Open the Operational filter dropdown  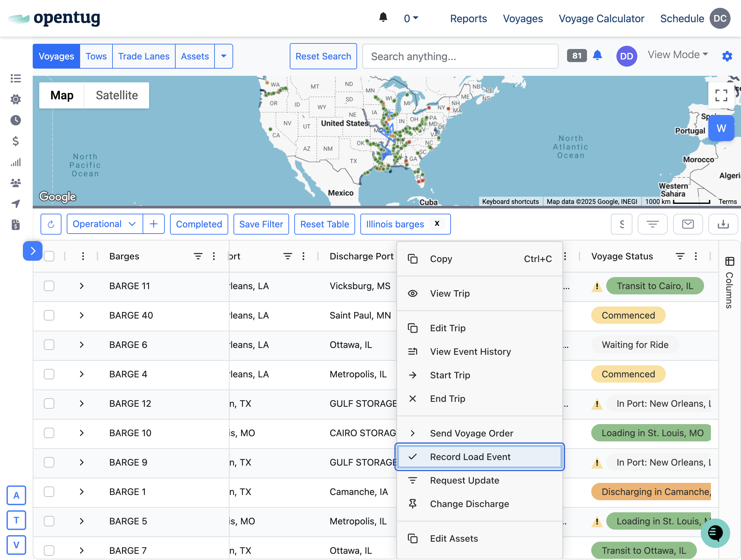click(104, 224)
